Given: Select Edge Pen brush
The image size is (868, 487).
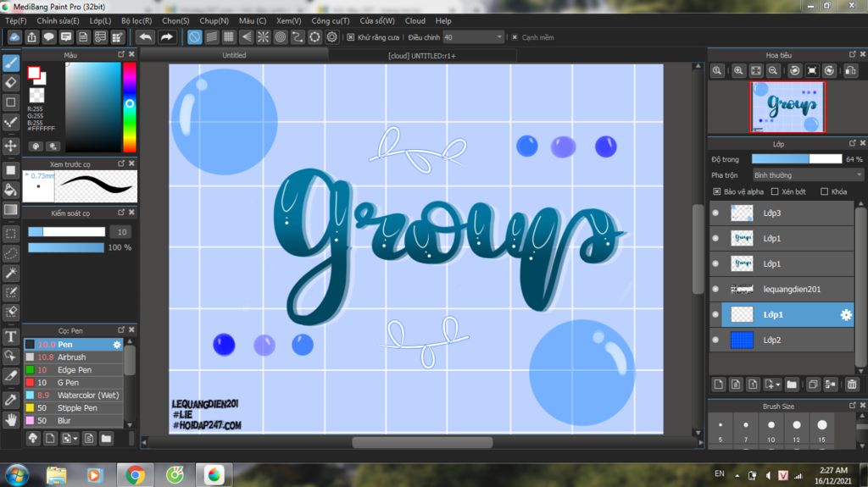Looking at the screenshot, I should [x=74, y=369].
